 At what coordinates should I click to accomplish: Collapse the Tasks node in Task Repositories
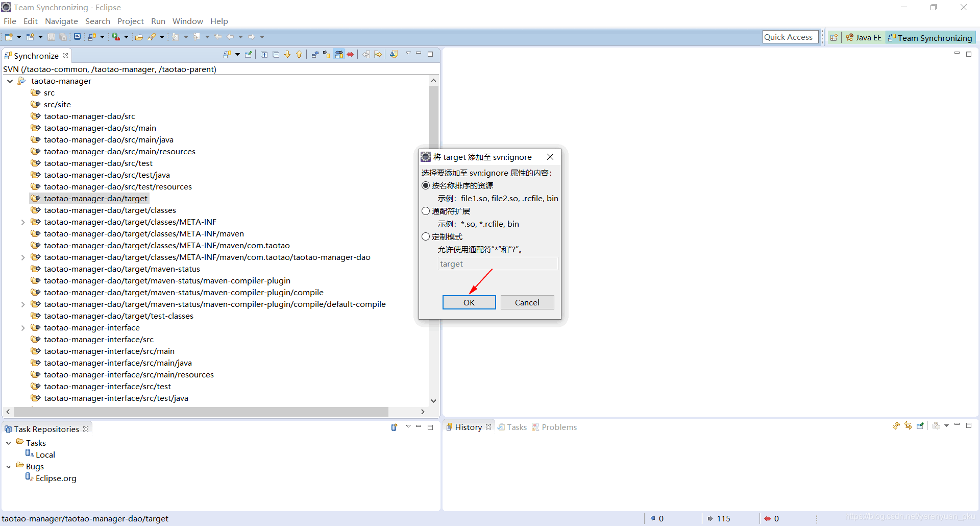[x=9, y=443]
